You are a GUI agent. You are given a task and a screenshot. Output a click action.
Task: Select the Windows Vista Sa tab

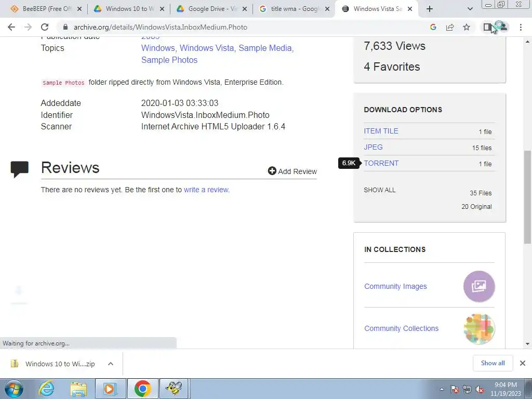[x=377, y=9]
